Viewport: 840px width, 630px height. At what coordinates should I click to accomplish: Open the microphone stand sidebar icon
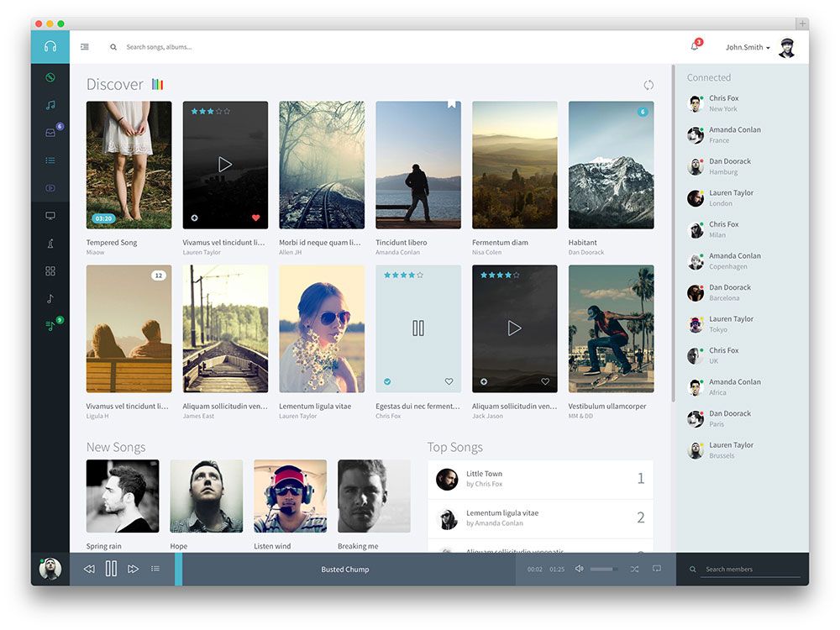point(50,244)
